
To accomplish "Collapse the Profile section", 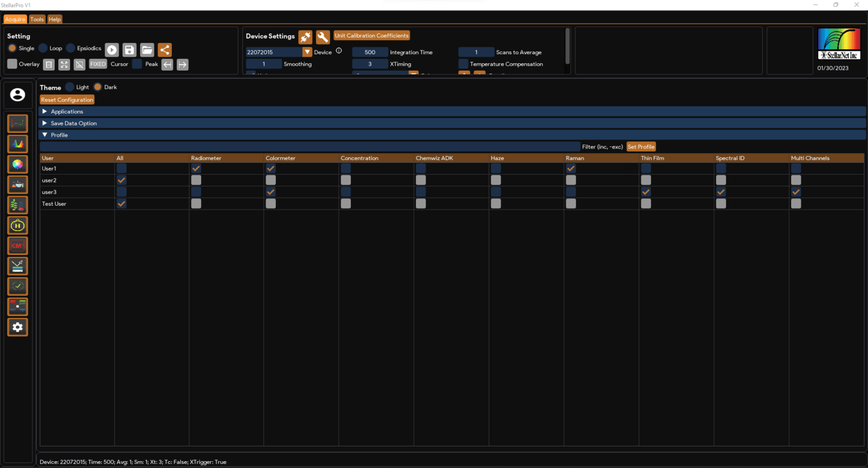I will [x=452, y=135].
